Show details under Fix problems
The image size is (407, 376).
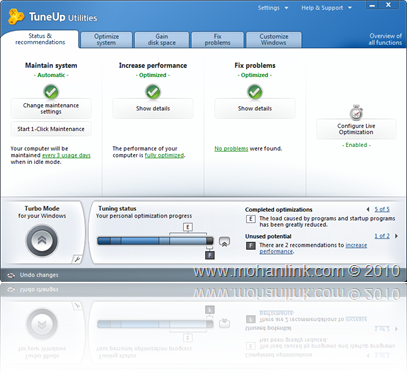[255, 109]
